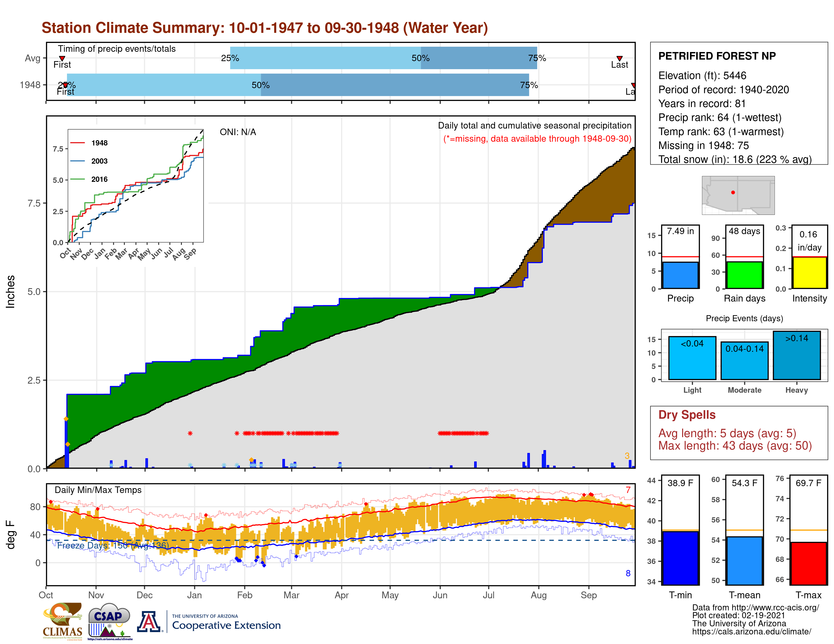Click Plot created: 02-19-2021 text
This screenshot has height=644, width=834.
738,615
